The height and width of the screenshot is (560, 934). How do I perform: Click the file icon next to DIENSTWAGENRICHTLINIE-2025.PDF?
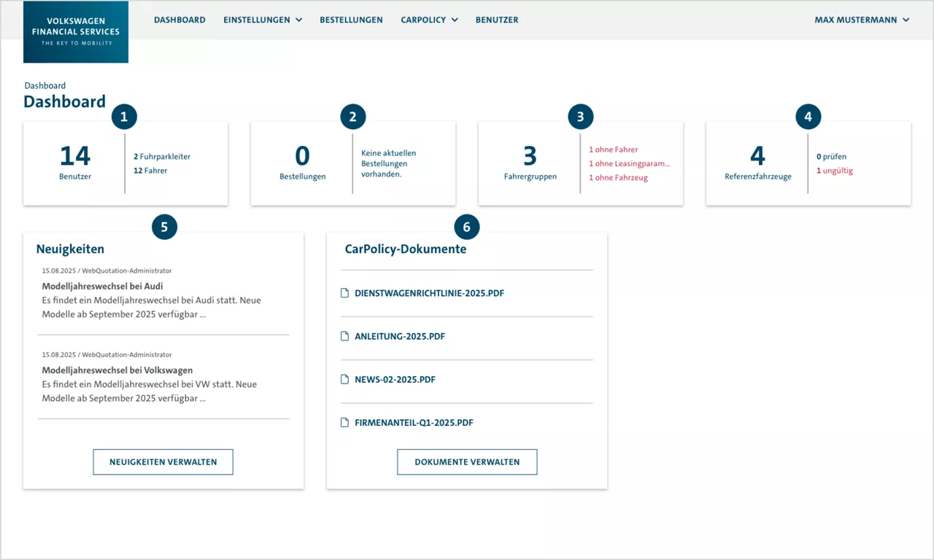click(343, 293)
